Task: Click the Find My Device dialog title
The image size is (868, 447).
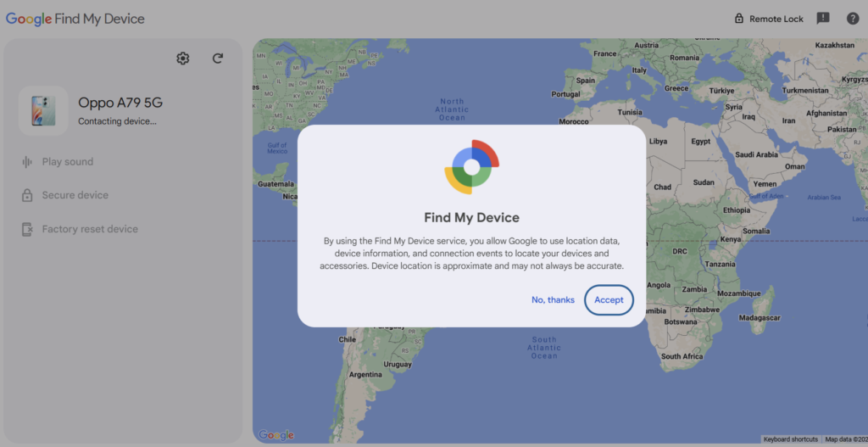Action: pos(471,217)
